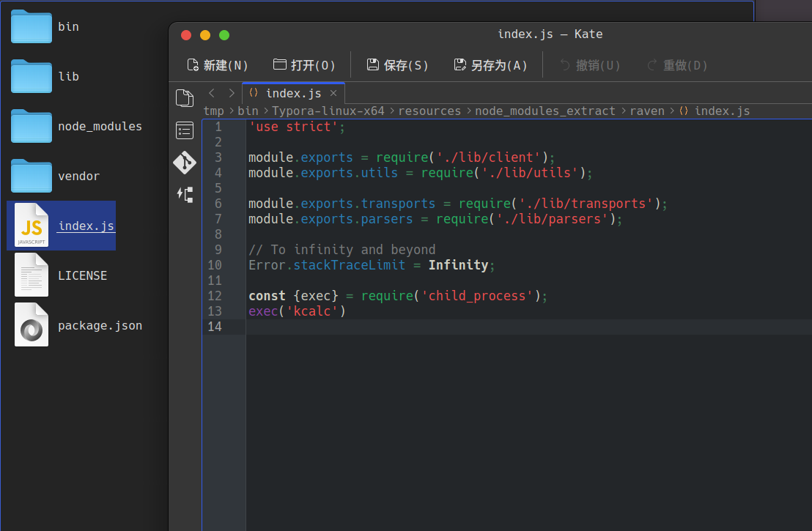Expand the 'Typora-linux-x64' breadcrumb segment
The width and height of the screenshot is (812, 531).
coord(328,111)
